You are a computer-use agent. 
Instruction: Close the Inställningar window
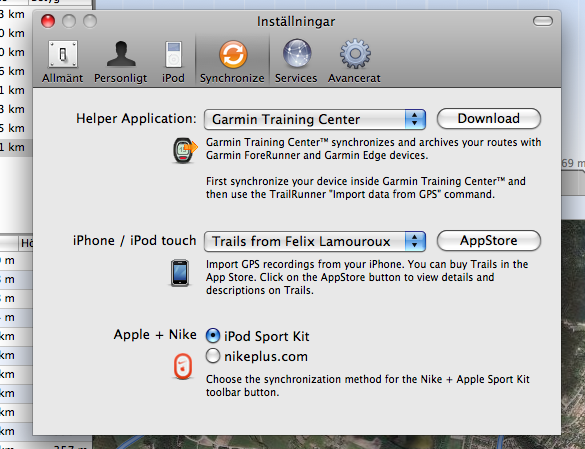48,21
